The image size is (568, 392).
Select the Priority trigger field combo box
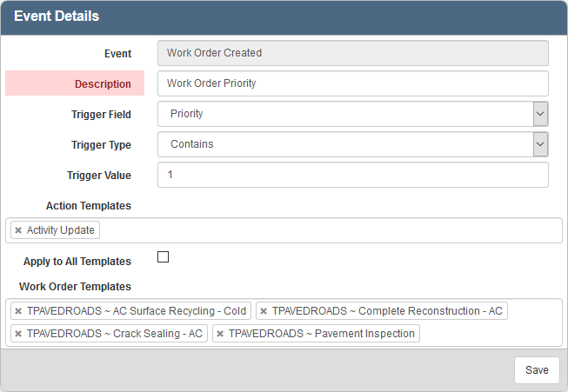[x=344, y=114]
